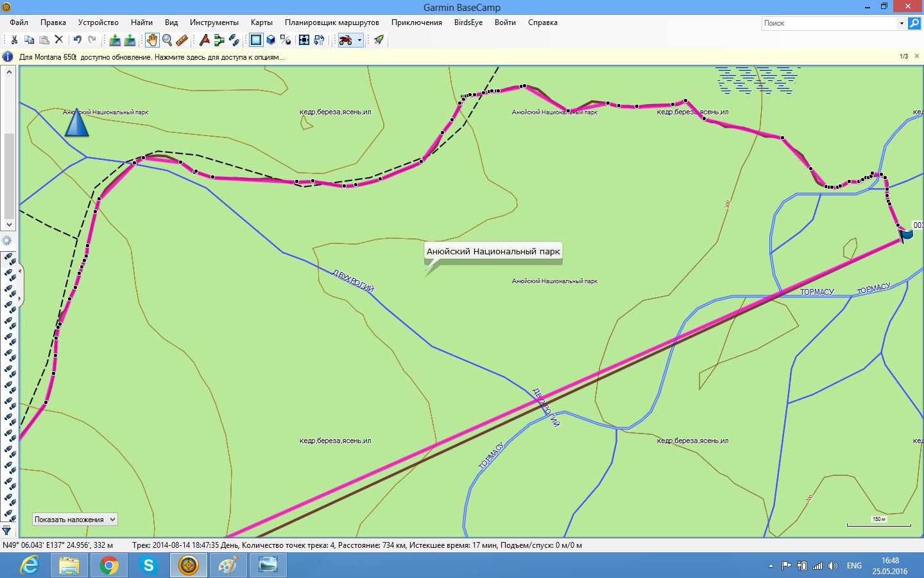The height and width of the screenshot is (578, 924).
Task: Click the blue search magnifier button
Action: [914, 23]
